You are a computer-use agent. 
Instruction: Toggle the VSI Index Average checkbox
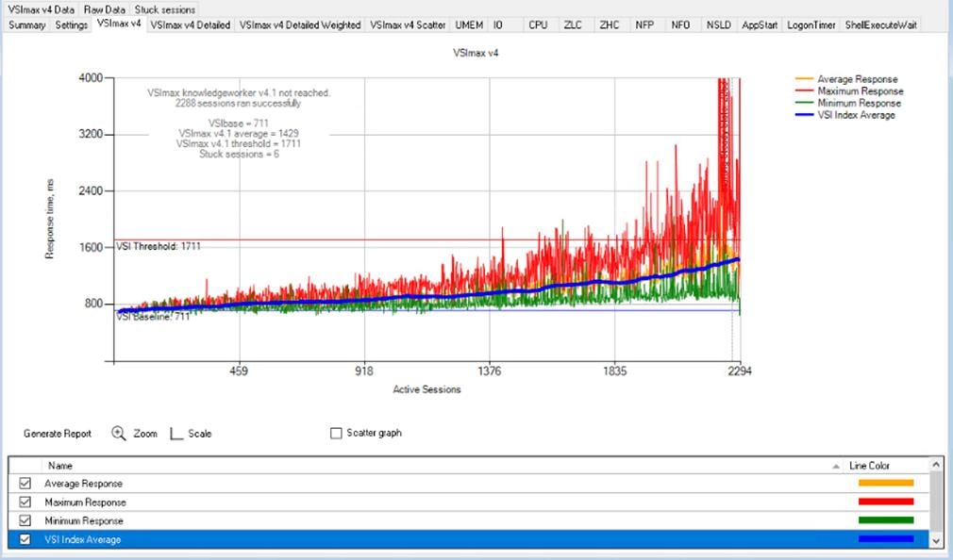pos(25,539)
